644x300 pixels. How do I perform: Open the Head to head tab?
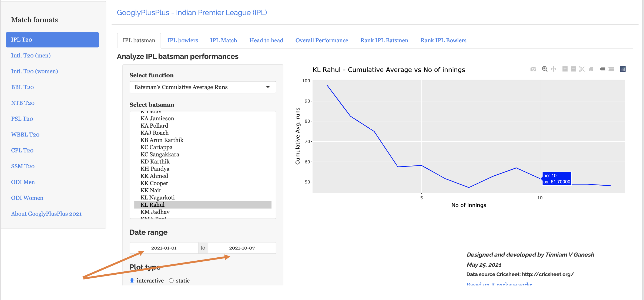(266, 40)
